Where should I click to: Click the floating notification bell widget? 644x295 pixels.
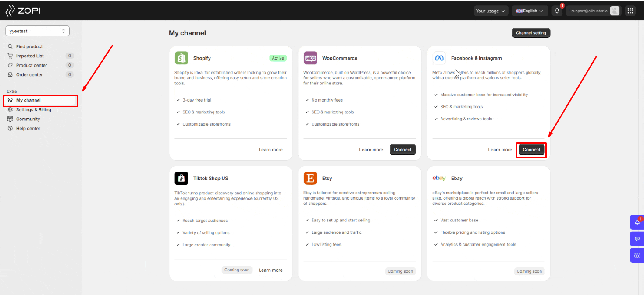tap(637, 222)
